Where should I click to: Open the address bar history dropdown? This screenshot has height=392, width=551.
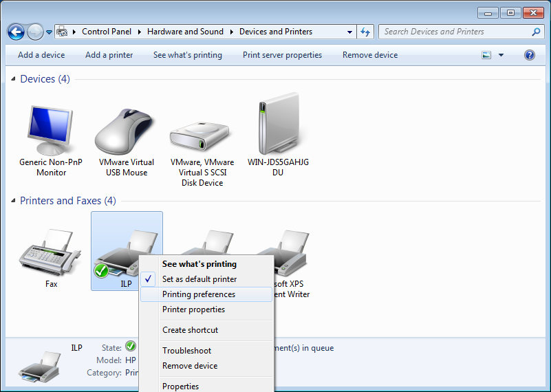click(x=350, y=32)
